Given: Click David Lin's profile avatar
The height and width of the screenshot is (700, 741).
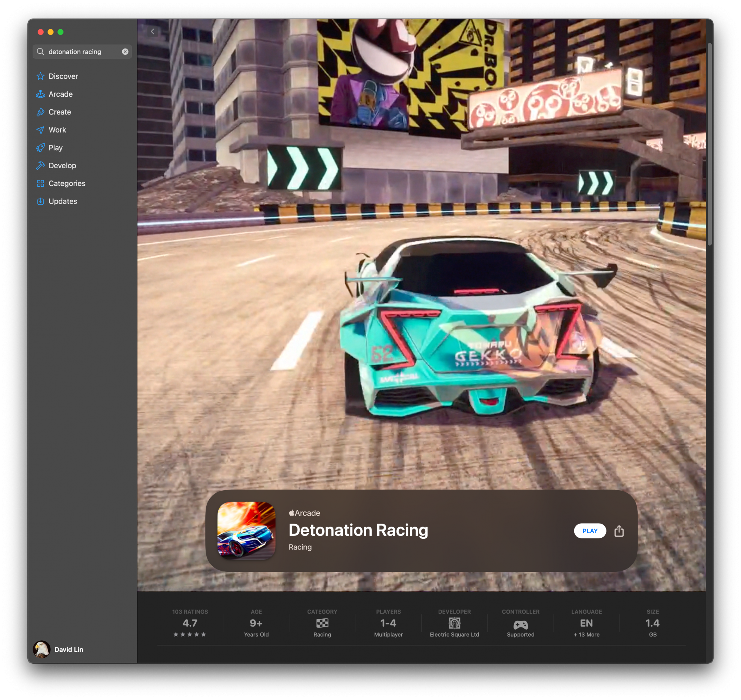Looking at the screenshot, I should (x=42, y=649).
